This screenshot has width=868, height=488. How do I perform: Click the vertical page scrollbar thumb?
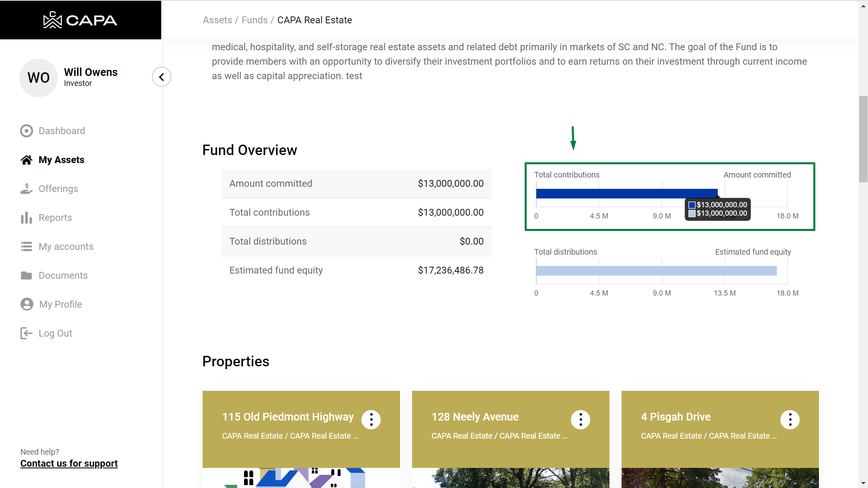coord(863,139)
